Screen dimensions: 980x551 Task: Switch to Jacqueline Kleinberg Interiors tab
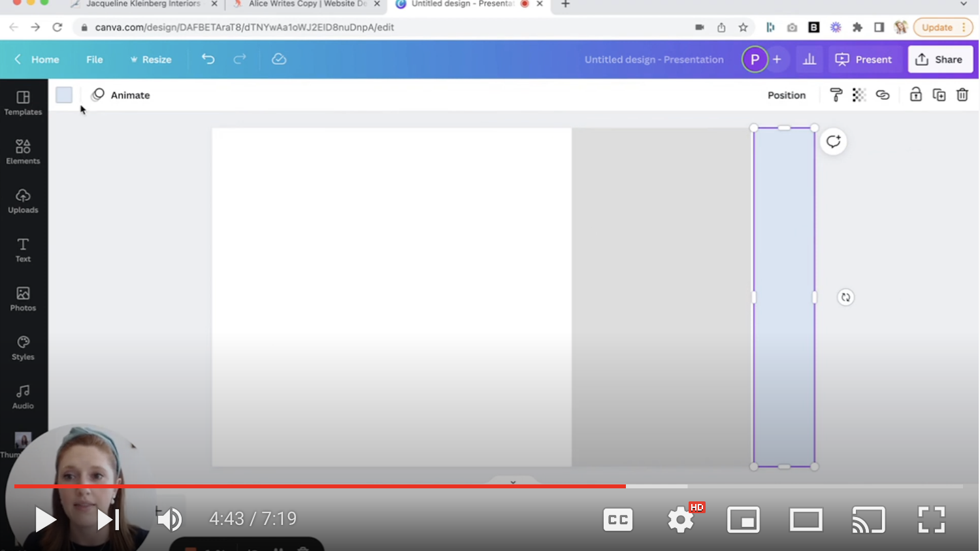[x=143, y=5]
